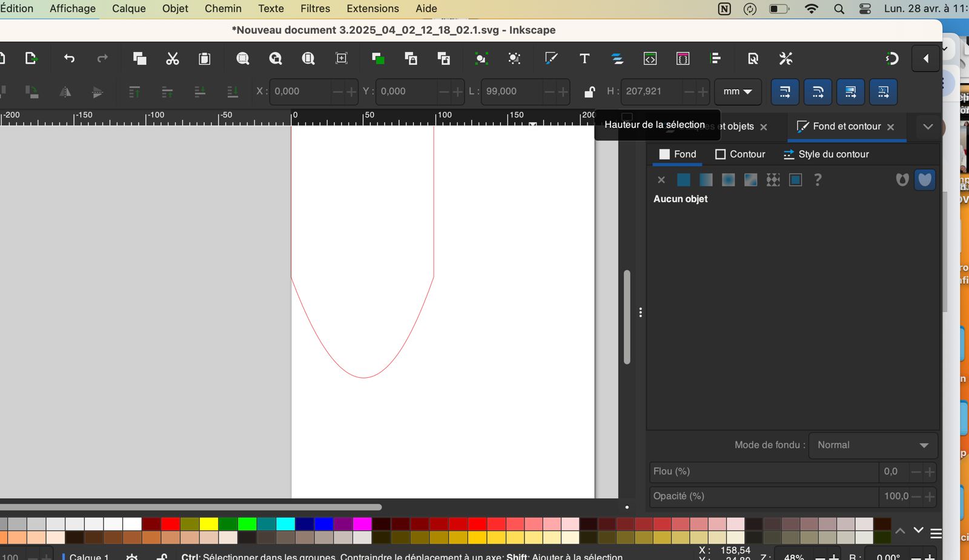969x560 pixels.
Task: Close the Fond et contour panel tab
Action: pyautogui.click(x=890, y=127)
